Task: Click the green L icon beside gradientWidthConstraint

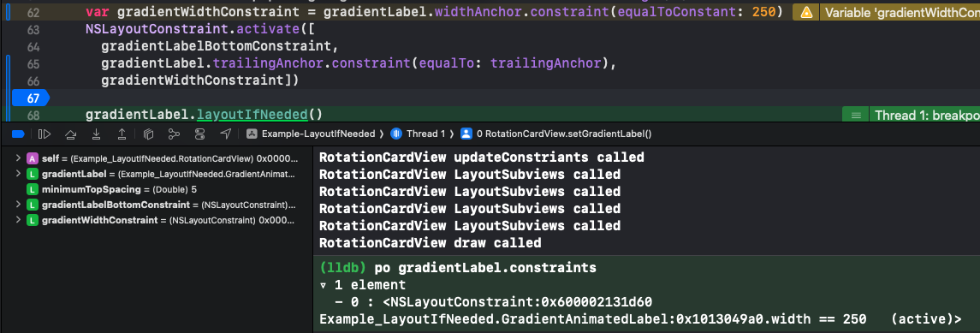Action: [x=33, y=220]
